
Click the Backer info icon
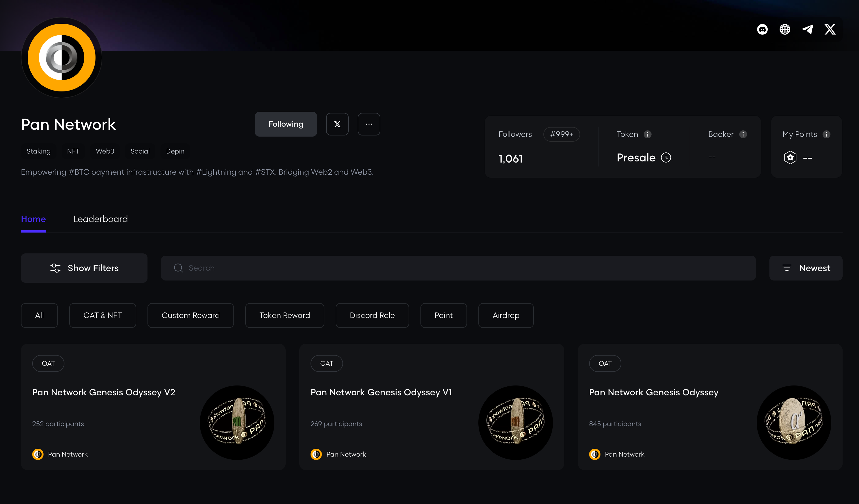743,135
